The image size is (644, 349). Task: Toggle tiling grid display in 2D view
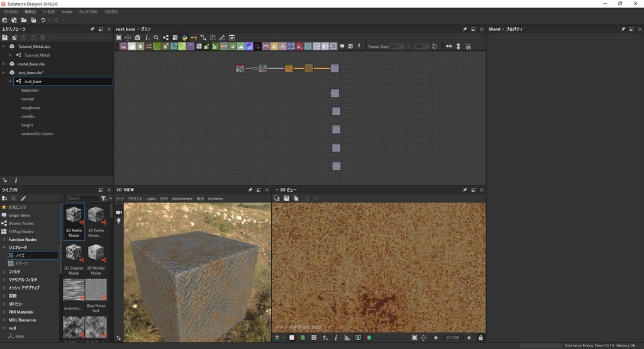314,338
